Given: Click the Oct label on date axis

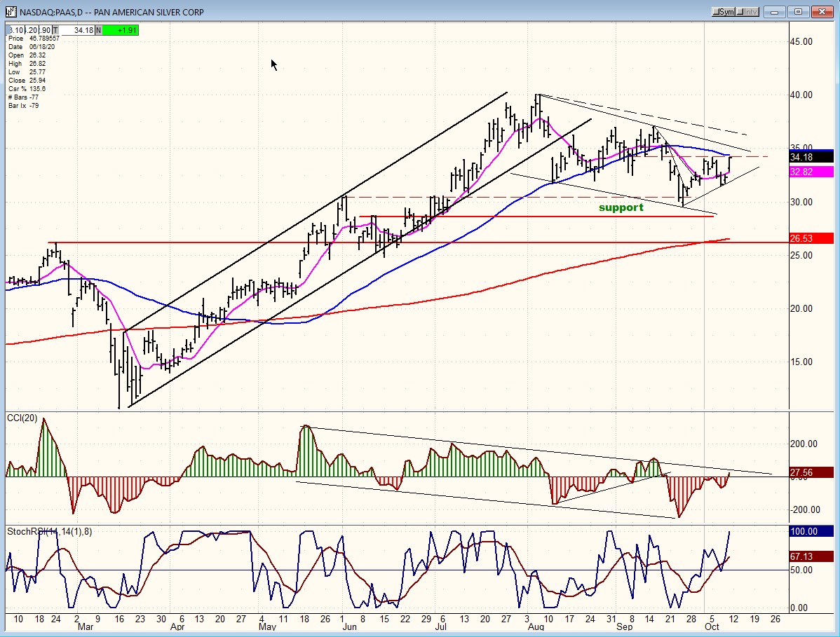Looking at the screenshot, I should pyautogui.click(x=712, y=626).
